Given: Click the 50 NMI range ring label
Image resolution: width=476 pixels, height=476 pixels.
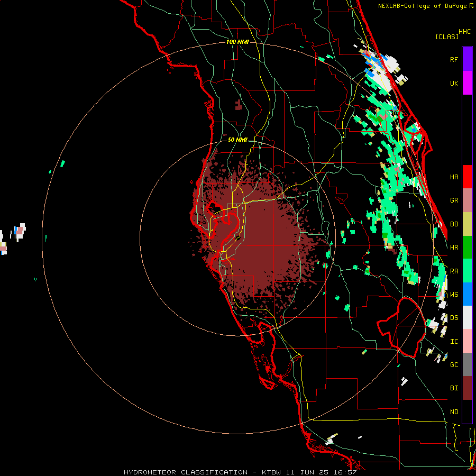Looking at the screenshot, I should [237, 140].
